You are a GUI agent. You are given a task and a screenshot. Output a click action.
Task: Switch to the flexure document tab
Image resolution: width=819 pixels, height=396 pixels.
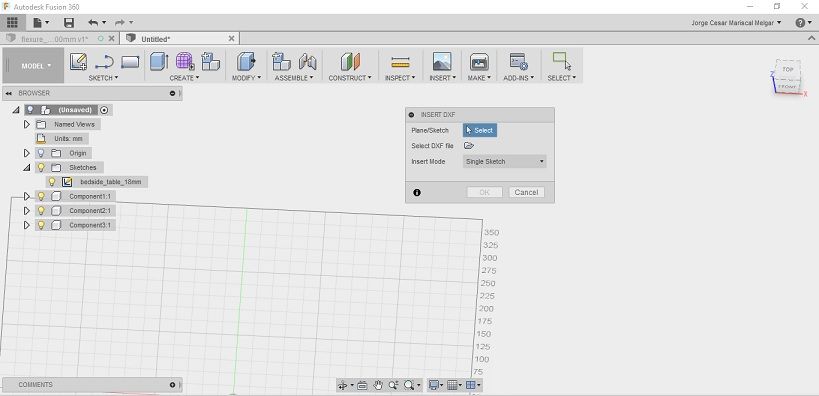click(61, 39)
